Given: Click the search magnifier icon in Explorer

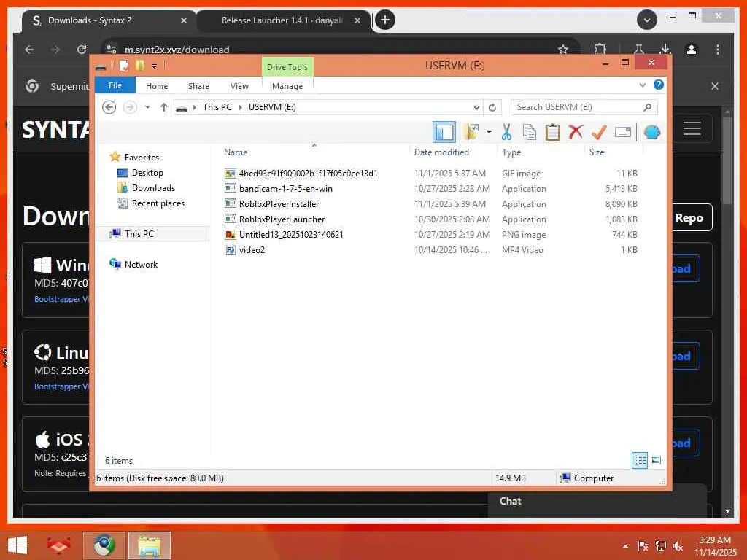Looking at the screenshot, I should tap(647, 107).
